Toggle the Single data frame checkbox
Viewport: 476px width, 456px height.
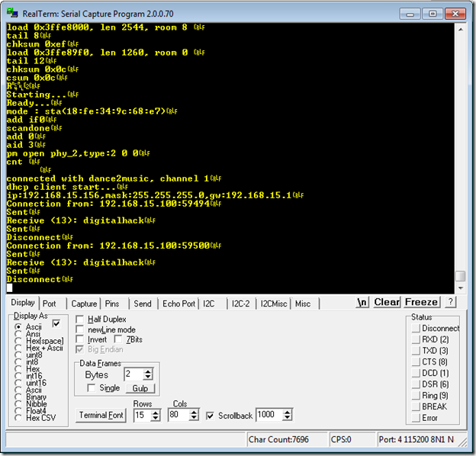(91, 387)
